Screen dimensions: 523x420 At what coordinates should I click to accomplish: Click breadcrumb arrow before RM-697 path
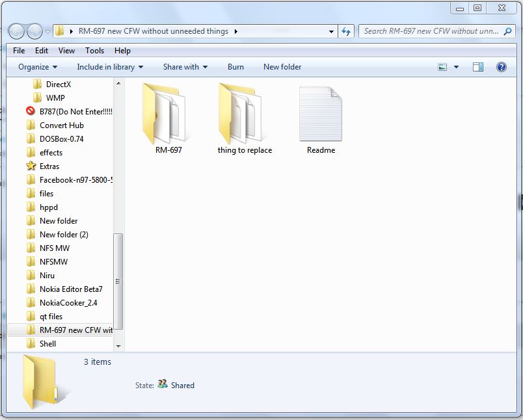click(x=71, y=31)
